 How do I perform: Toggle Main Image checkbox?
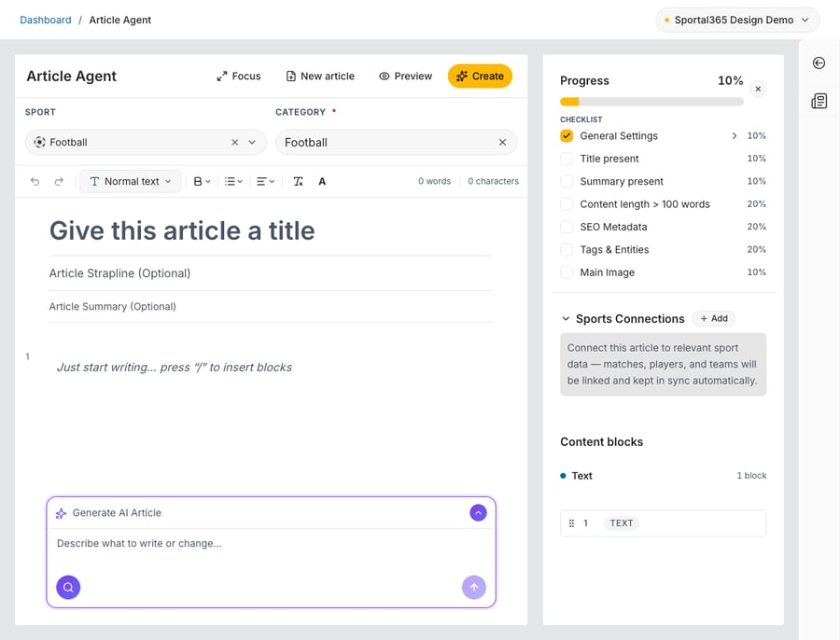point(567,272)
